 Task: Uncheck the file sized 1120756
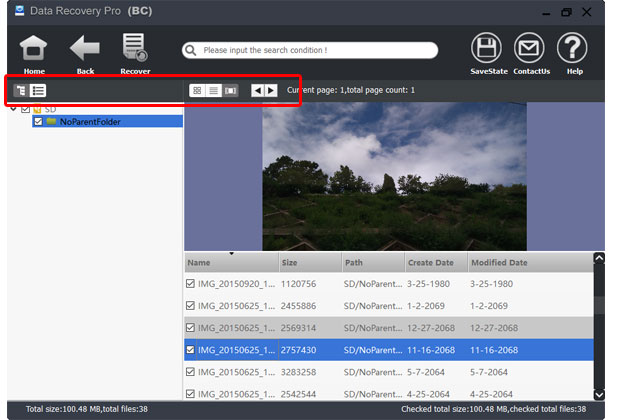pos(190,284)
